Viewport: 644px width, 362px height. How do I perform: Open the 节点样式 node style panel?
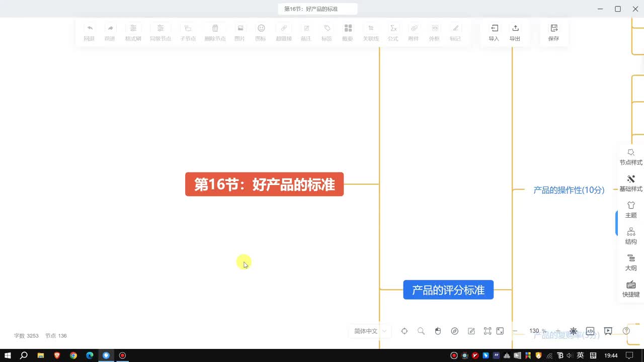tap(631, 157)
